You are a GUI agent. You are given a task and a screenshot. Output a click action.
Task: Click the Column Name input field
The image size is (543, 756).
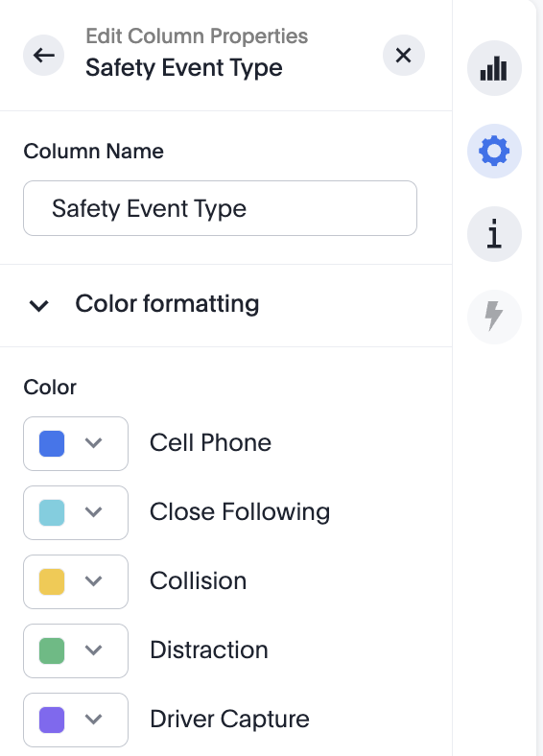point(220,208)
